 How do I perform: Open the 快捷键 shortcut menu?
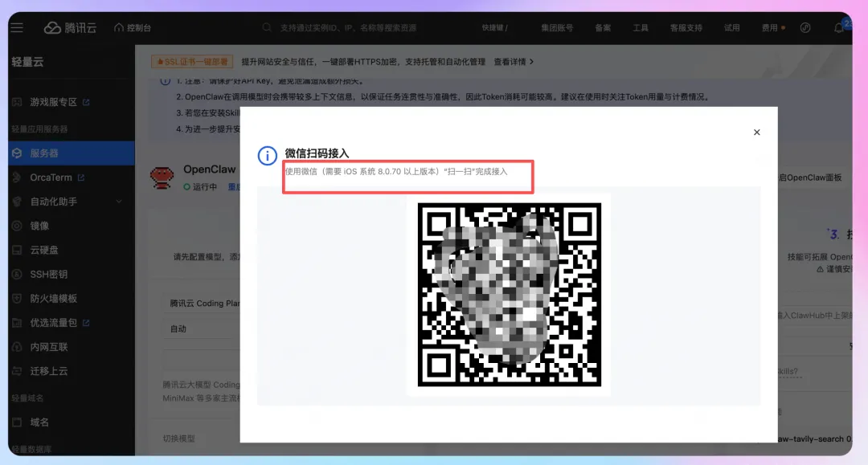click(x=494, y=27)
